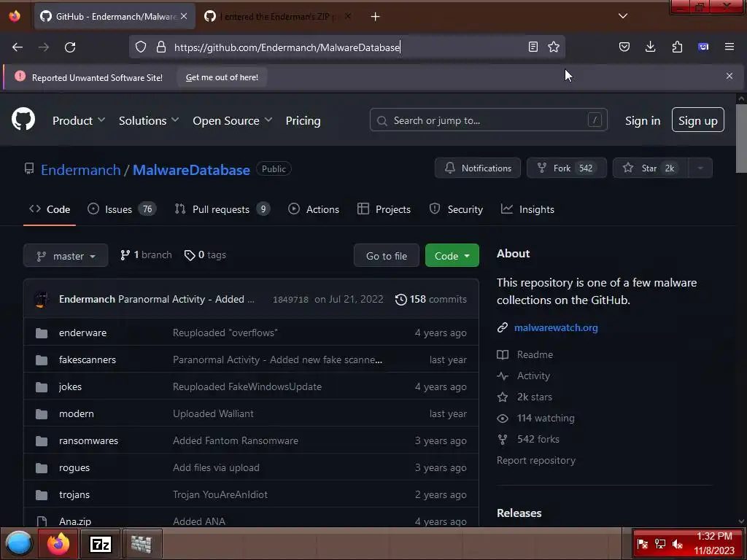The width and height of the screenshot is (747, 560).
Task: Open the Security tab
Action: pos(456,209)
